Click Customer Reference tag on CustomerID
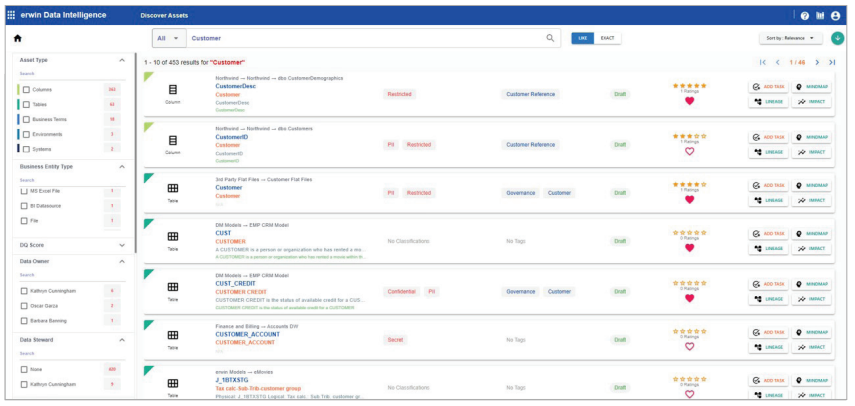The height and width of the screenshot is (406, 855). point(530,144)
